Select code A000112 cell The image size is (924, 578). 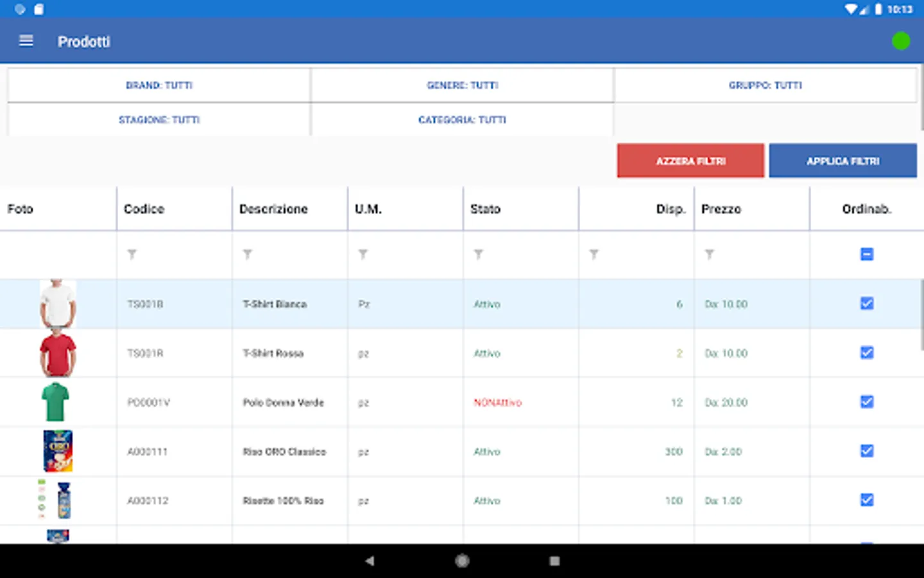click(175, 500)
